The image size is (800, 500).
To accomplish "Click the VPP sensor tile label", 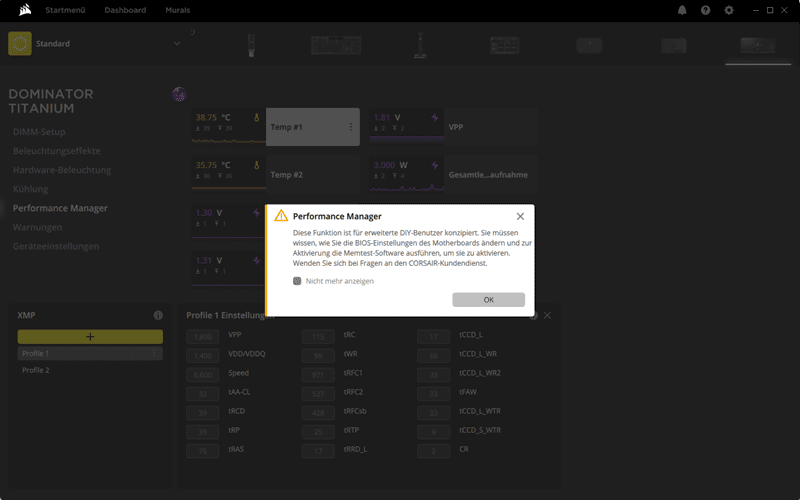I will click(x=456, y=127).
